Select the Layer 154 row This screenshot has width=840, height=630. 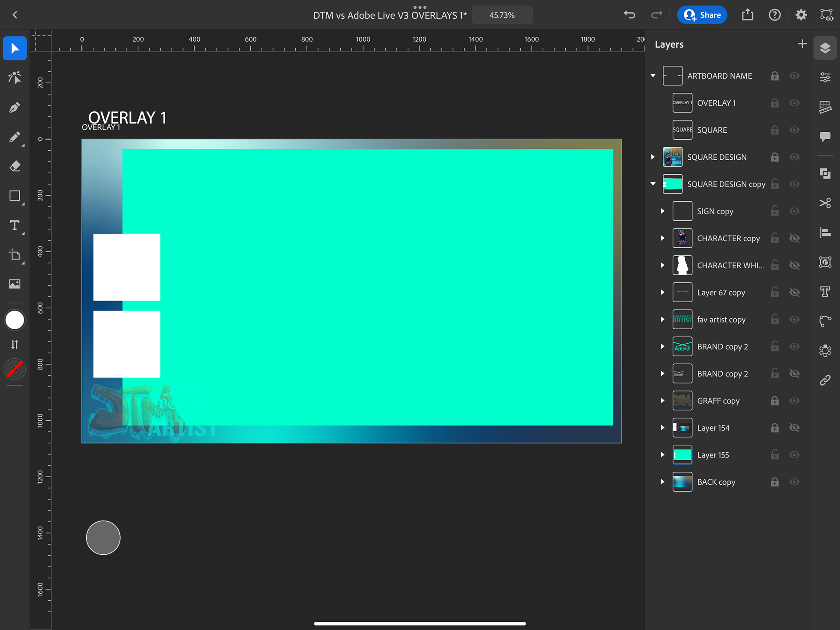click(x=727, y=428)
